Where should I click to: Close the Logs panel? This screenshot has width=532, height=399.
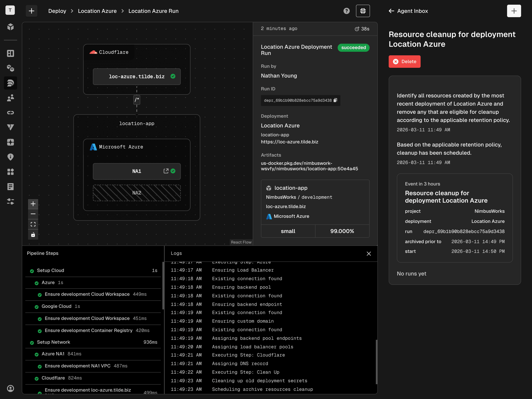click(368, 254)
